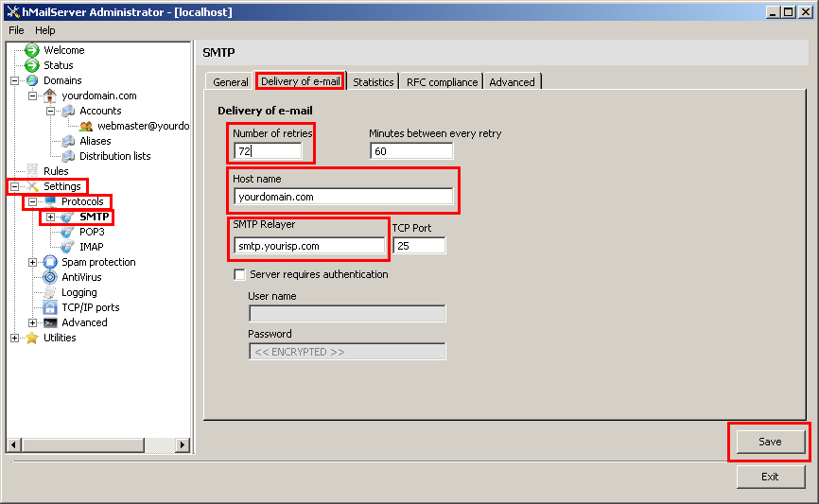Click the SMTP protocol icon
Image resolution: width=819 pixels, height=504 pixels.
67,217
